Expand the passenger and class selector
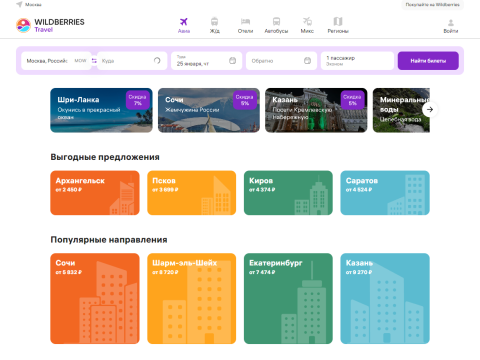 pyautogui.click(x=357, y=61)
